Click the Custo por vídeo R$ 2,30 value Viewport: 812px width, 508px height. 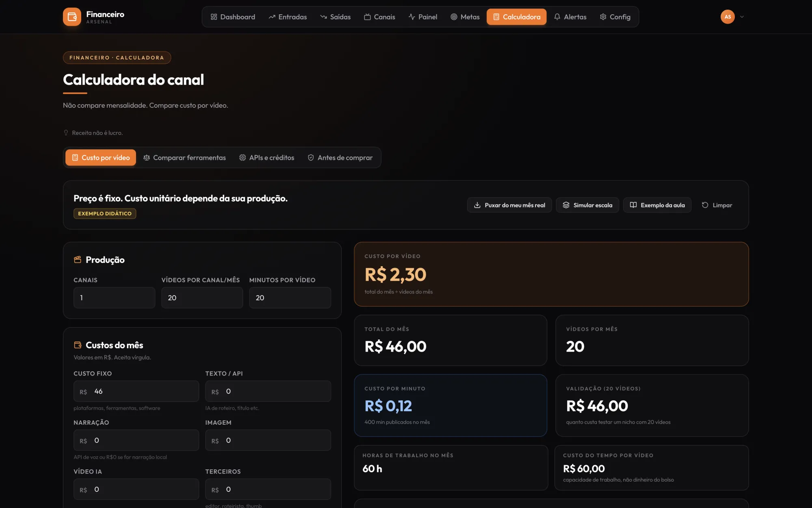[395, 275]
